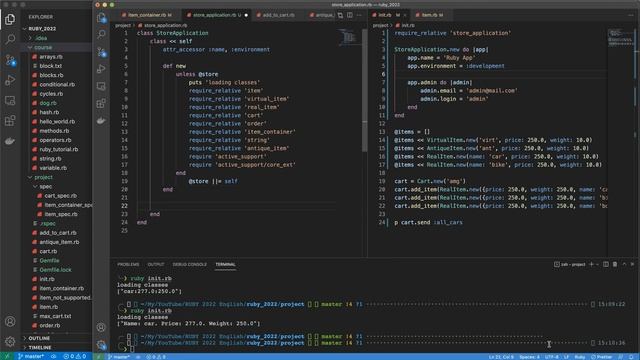Switch to add_to_cart.rb tab
The width and height of the screenshot is (640, 360).
tap(278, 15)
